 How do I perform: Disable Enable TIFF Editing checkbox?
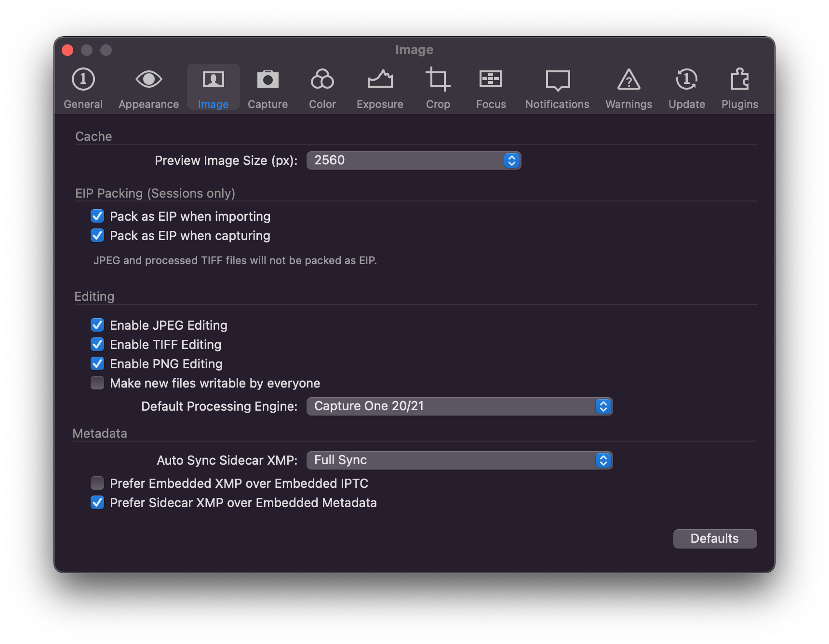(97, 344)
